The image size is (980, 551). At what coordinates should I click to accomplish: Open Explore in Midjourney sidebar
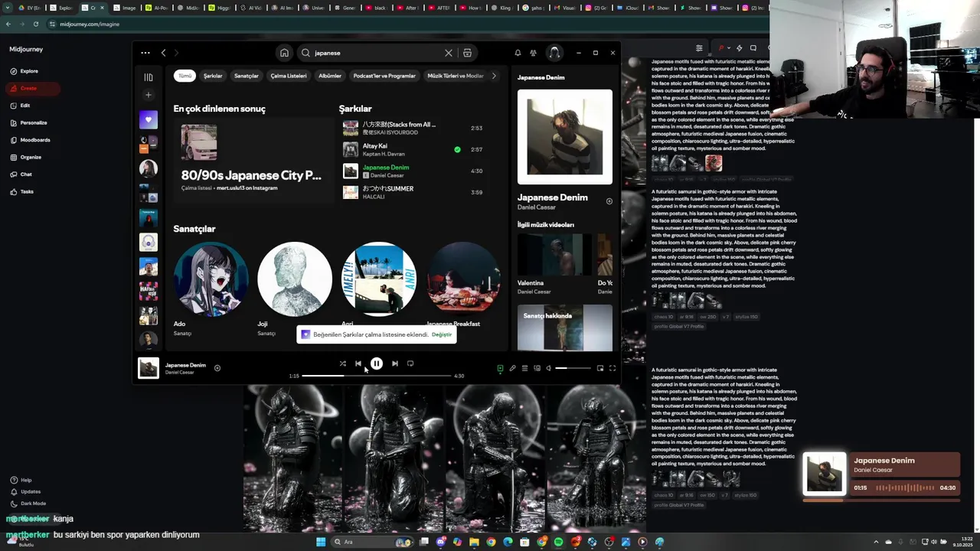(x=29, y=71)
